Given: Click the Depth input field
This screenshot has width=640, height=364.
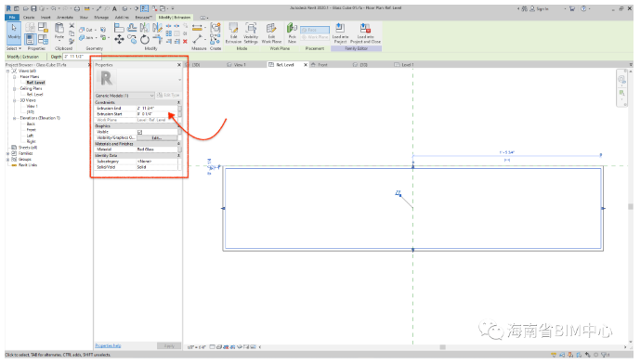Looking at the screenshot, I should (x=82, y=57).
